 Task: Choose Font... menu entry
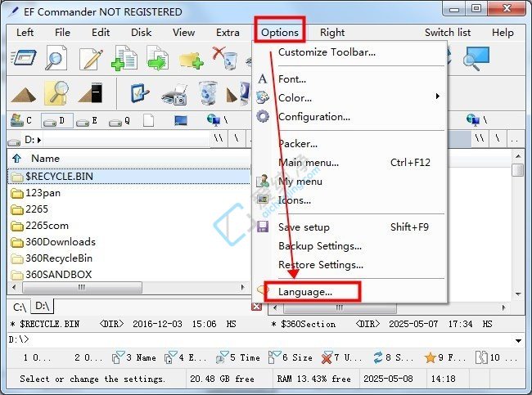(x=349, y=79)
